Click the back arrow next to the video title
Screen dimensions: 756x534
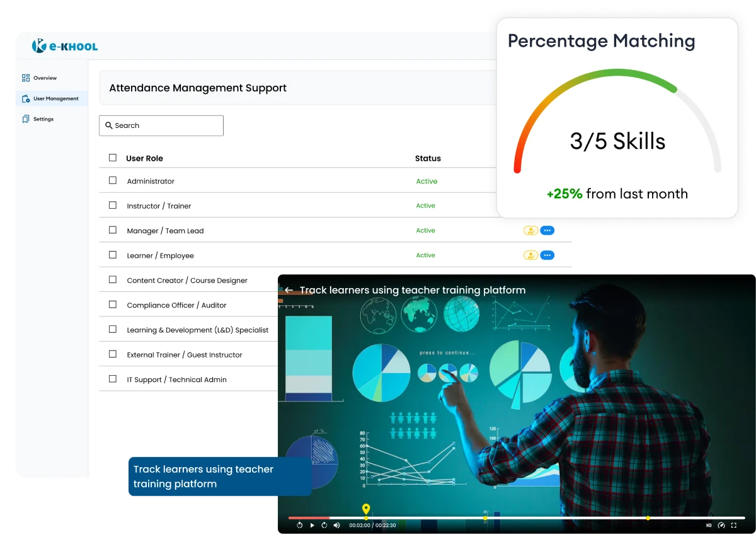[289, 290]
